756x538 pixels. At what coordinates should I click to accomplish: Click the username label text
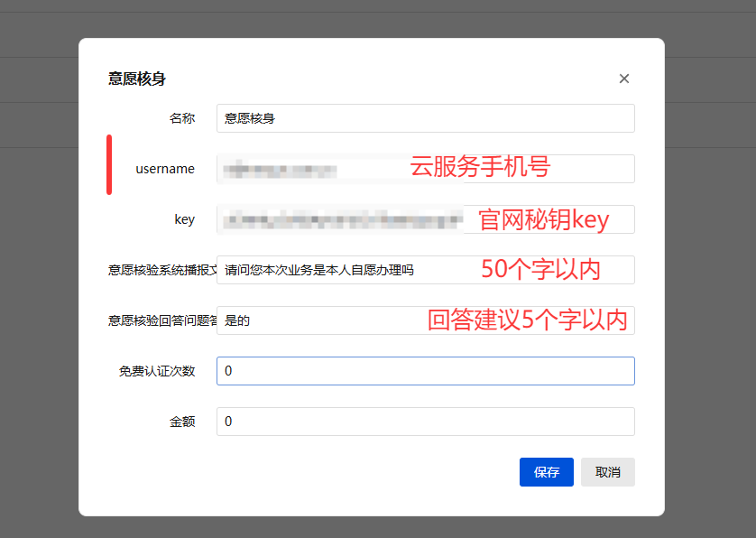click(165, 169)
